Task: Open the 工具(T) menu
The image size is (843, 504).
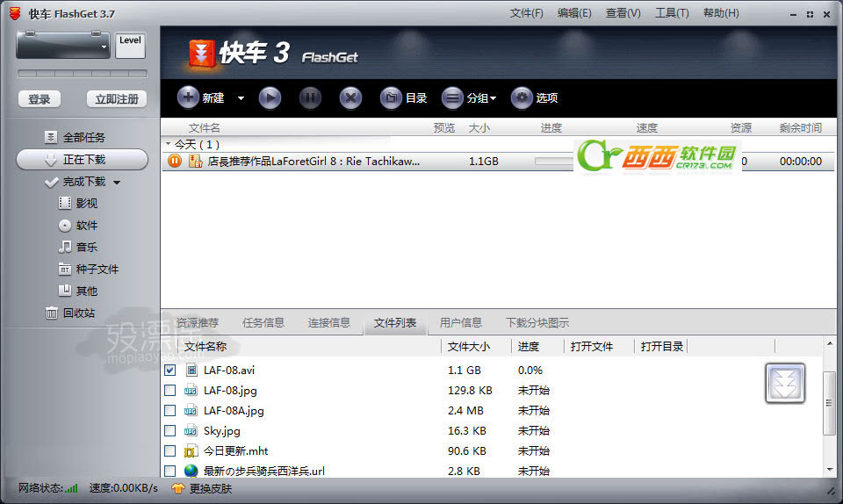Action: pos(672,13)
